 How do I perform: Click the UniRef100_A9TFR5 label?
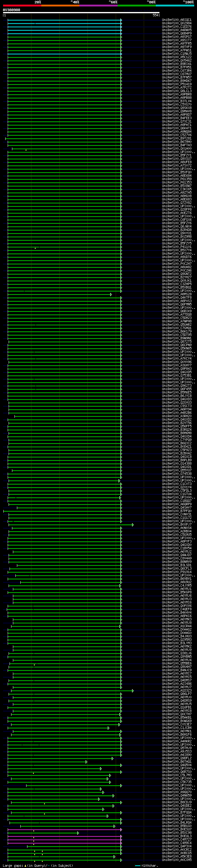point(177,43)
